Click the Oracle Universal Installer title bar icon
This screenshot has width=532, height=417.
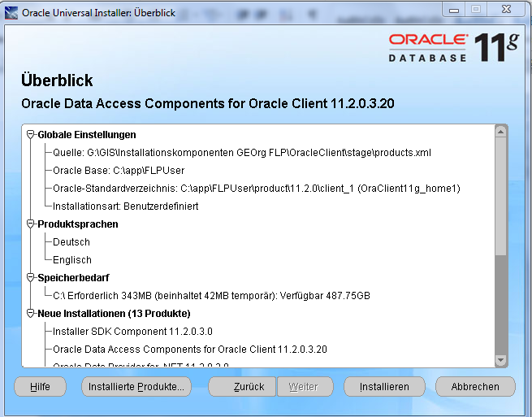[11, 13]
